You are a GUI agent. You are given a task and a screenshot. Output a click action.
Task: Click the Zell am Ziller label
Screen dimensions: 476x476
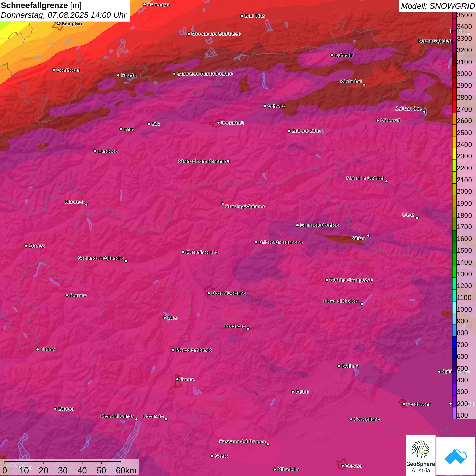tap(307, 131)
